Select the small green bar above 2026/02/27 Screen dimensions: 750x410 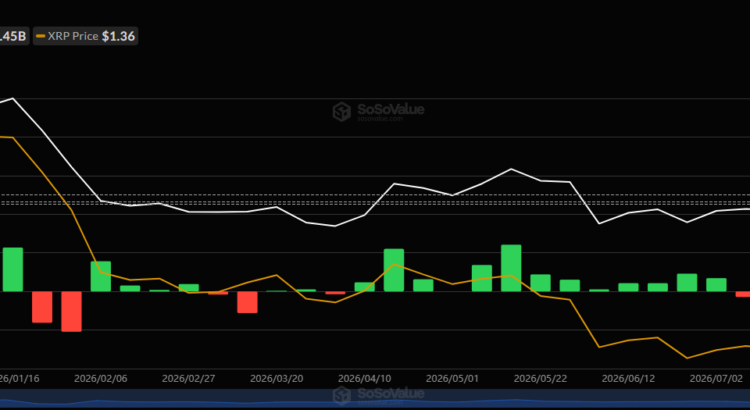(x=188, y=288)
